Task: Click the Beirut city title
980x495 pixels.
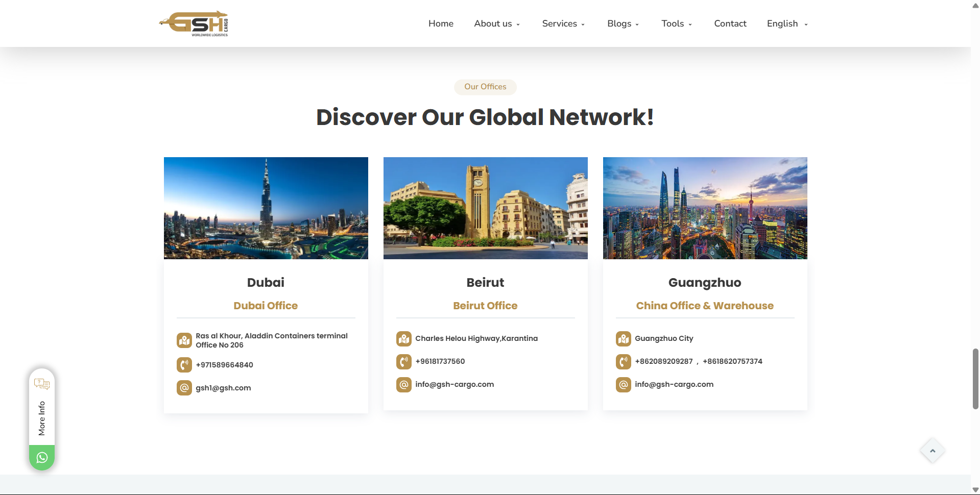Action: pyautogui.click(x=485, y=283)
